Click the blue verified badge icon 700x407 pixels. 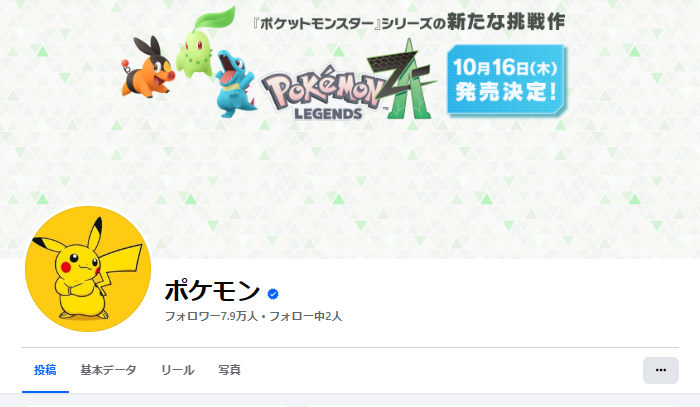(x=273, y=294)
